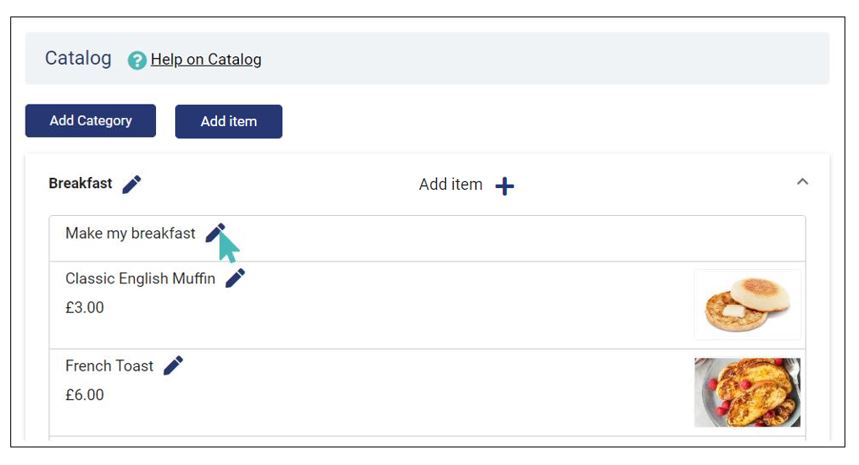859x465 pixels.
Task: Click the Add Category button
Action: tap(90, 120)
